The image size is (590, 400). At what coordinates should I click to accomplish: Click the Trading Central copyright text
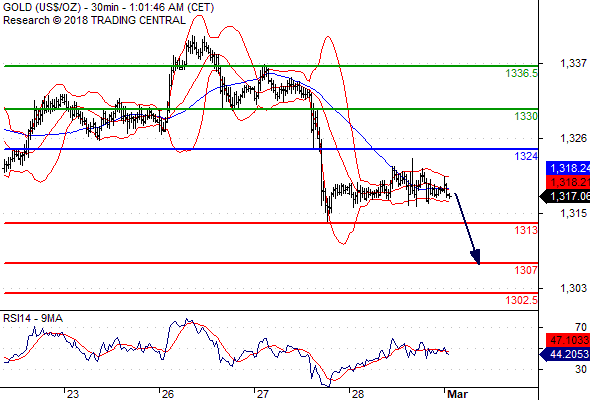coord(94,20)
